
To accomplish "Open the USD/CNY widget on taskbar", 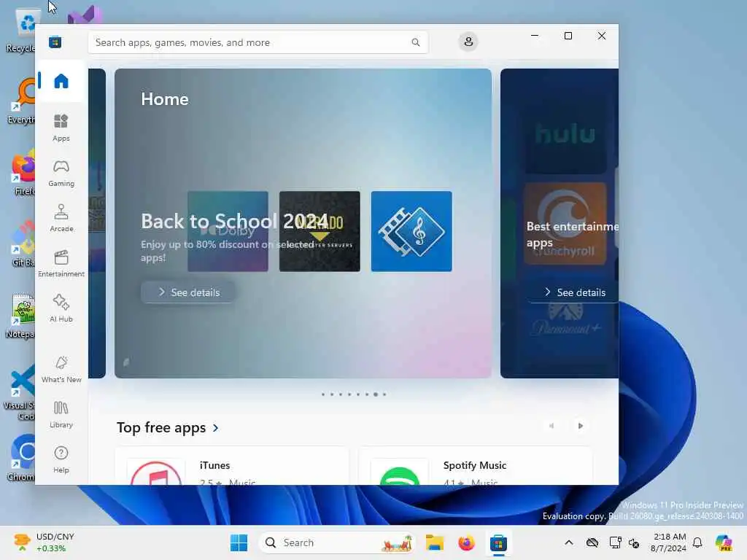I will (44, 542).
